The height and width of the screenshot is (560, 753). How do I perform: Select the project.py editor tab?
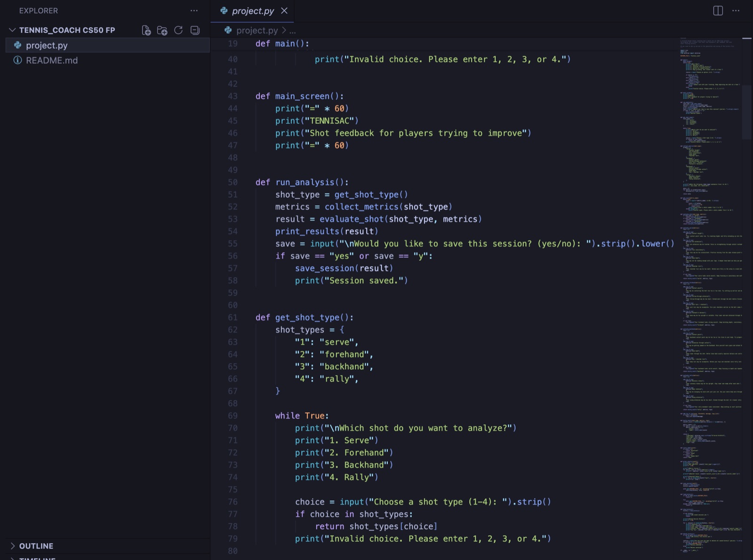[x=252, y=11]
